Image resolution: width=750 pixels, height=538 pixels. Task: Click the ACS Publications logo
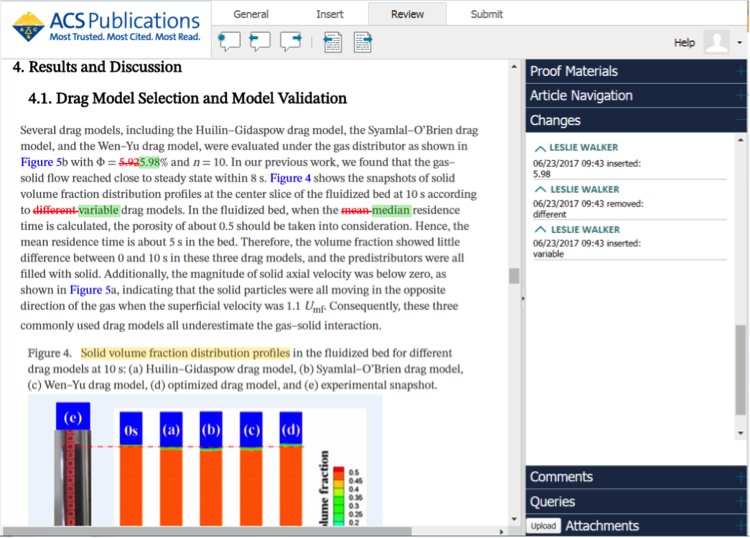pos(106,27)
